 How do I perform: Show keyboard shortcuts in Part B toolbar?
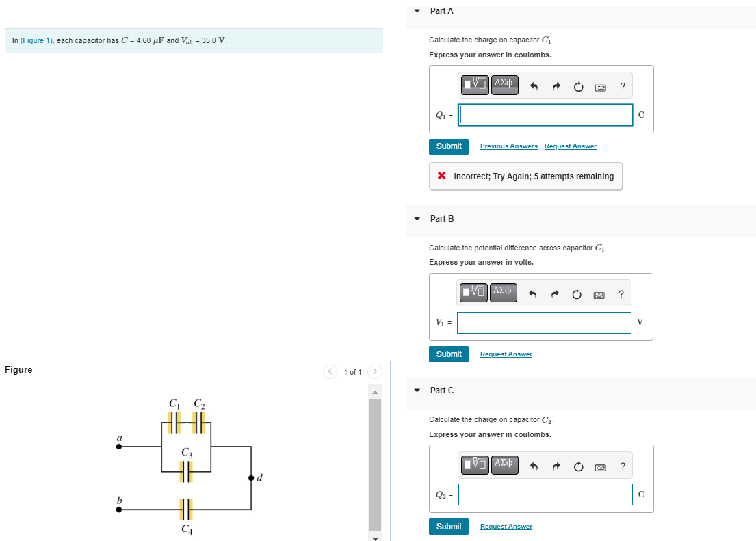point(599,295)
